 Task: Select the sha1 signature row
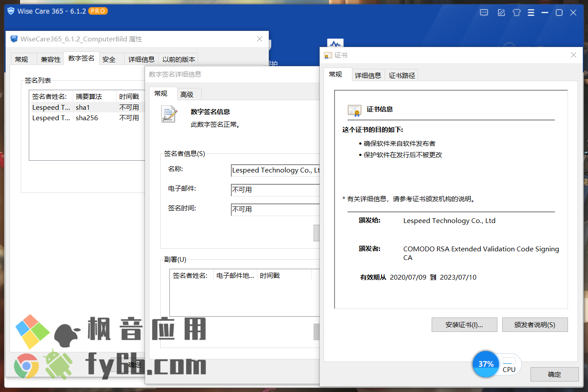pyautogui.click(x=87, y=107)
